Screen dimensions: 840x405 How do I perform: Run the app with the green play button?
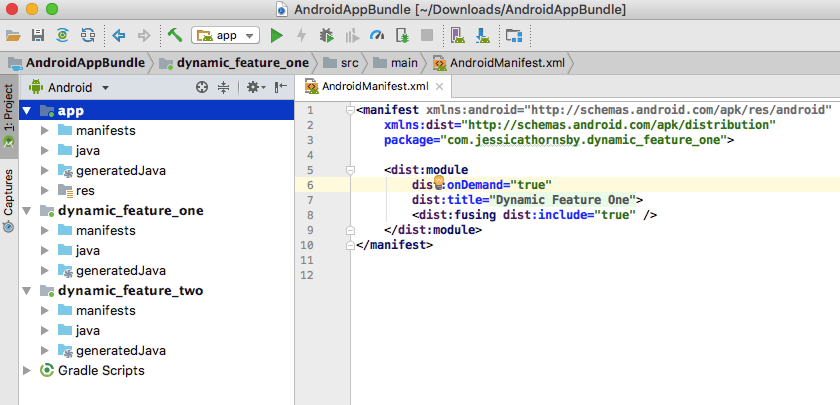(276, 36)
